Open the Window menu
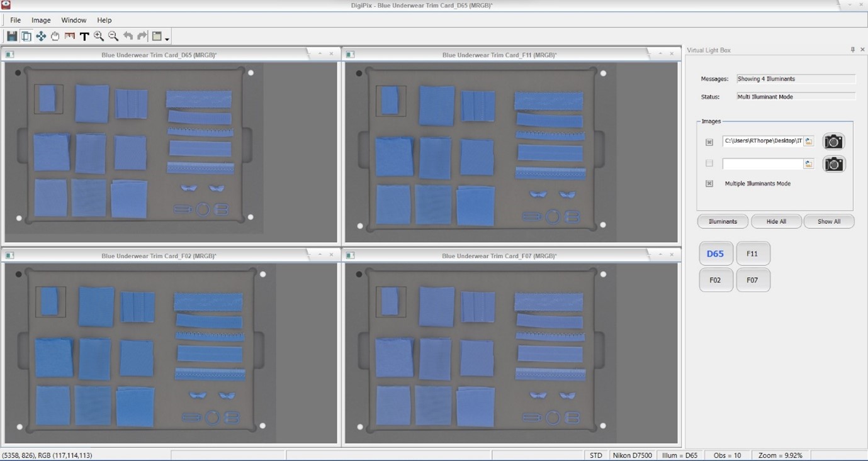This screenshot has width=868, height=461. (74, 20)
